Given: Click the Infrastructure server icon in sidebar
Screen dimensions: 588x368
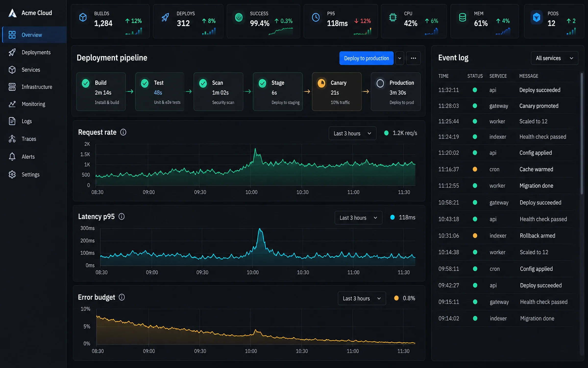Looking at the screenshot, I should click(12, 87).
